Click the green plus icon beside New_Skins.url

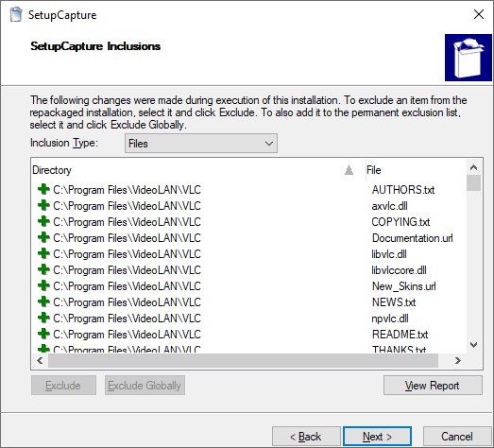click(43, 285)
